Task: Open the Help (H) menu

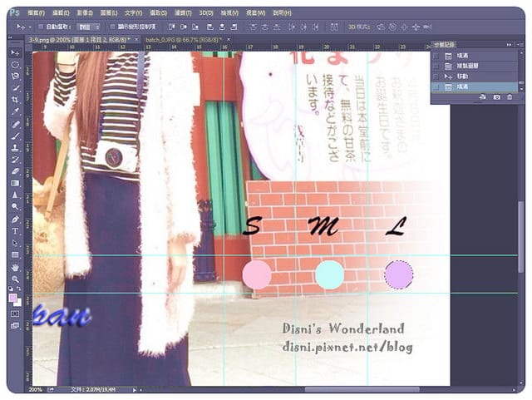Action: pyautogui.click(x=283, y=13)
